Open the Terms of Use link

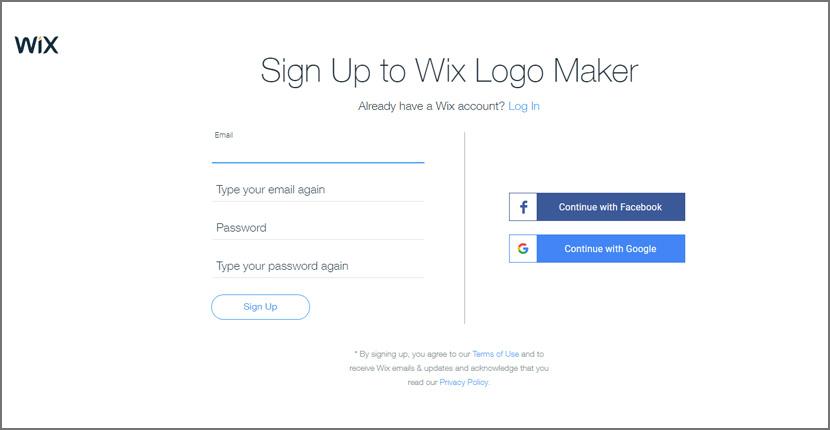point(495,354)
